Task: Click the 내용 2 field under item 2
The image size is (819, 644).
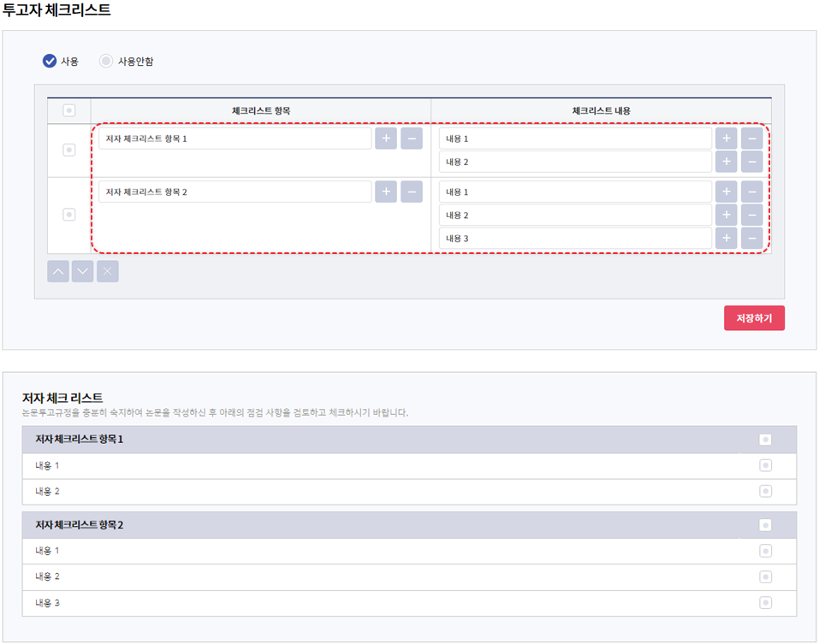Action: [x=575, y=216]
